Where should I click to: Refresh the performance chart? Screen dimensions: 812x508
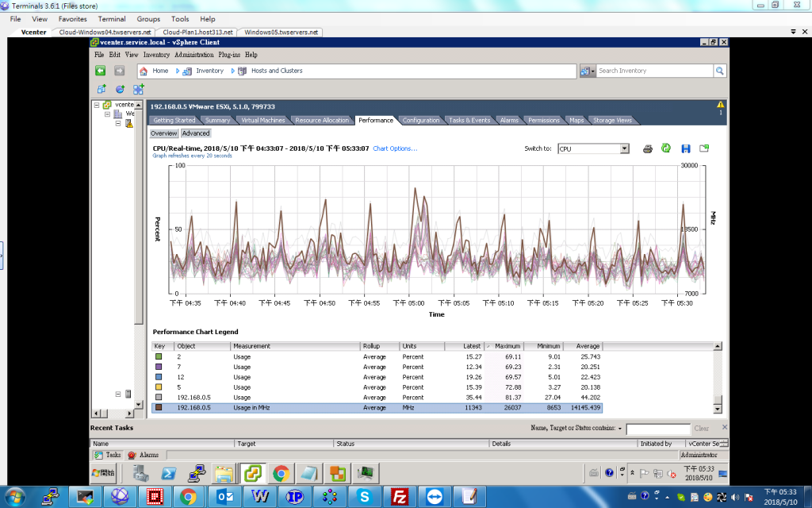(666, 148)
